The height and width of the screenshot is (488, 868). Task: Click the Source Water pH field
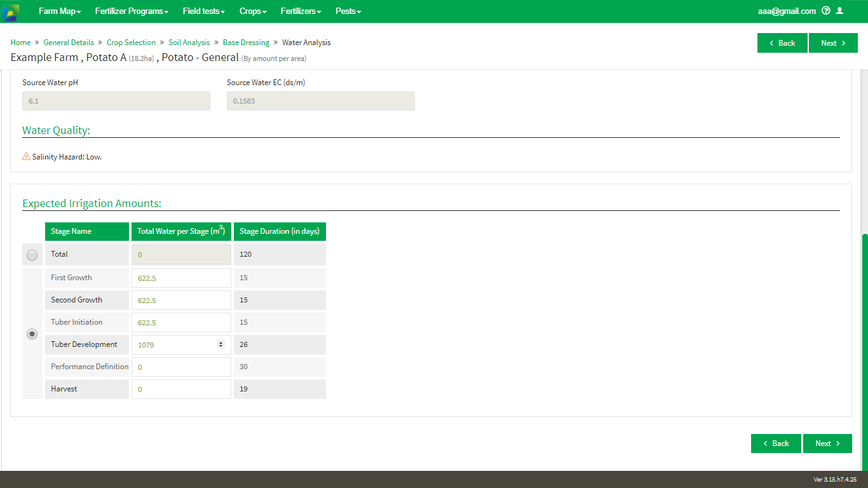pos(116,101)
